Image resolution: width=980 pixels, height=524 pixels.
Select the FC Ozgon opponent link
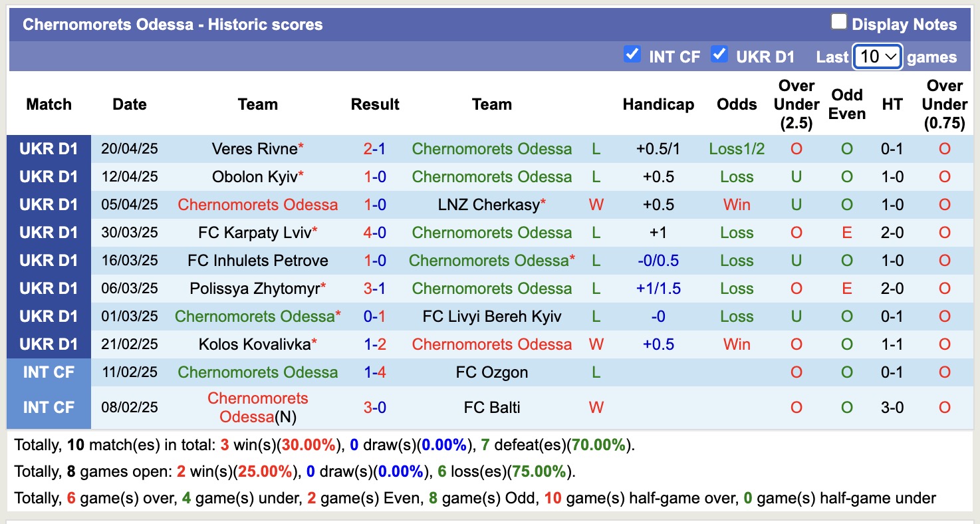click(x=492, y=372)
